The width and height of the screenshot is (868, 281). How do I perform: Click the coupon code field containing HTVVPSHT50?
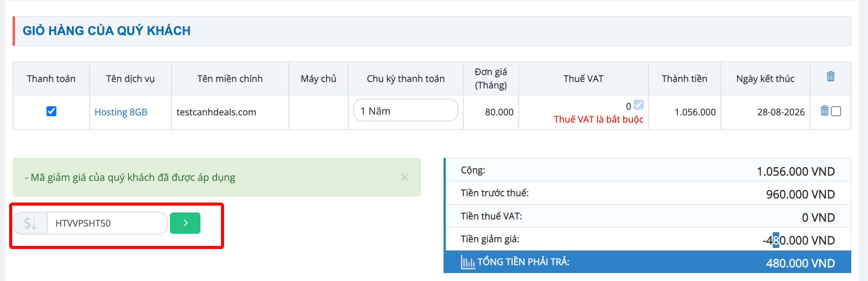click(107, 223)
